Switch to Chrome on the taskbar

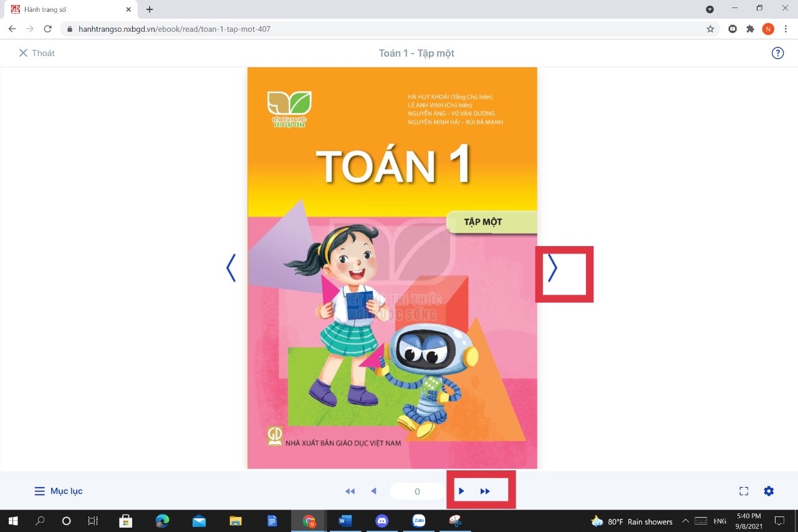point(309,521)
